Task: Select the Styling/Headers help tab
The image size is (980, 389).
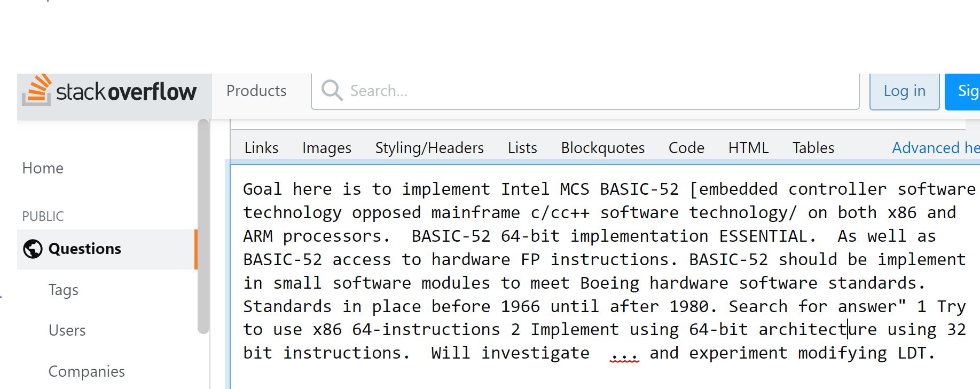Action: click(429, 148)
